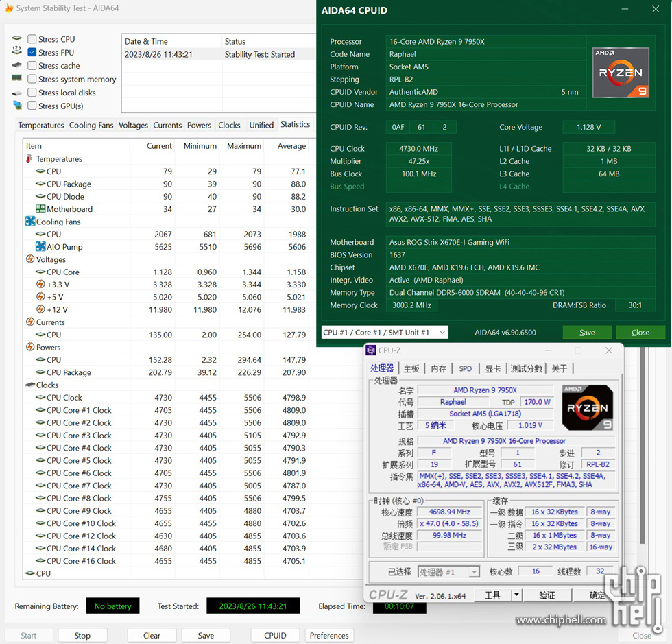The height and width of the screenshot is (644, 672).
Task: Select the Statistics tab
Action: 296,124
